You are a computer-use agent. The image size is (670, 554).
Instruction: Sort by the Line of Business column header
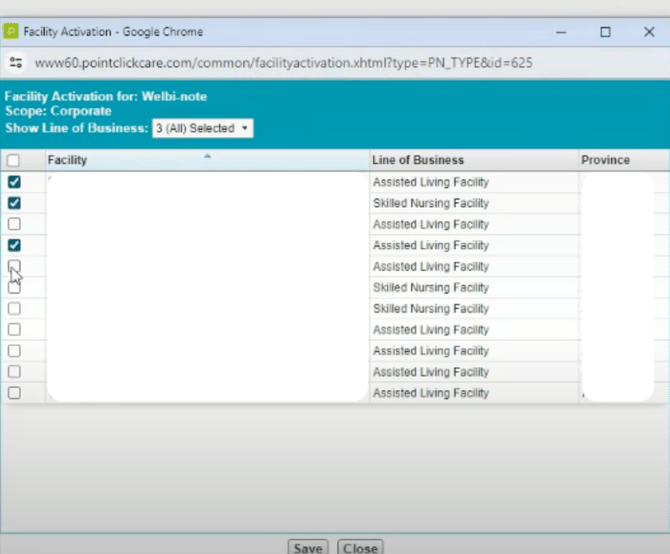click(x=474, y=160)
